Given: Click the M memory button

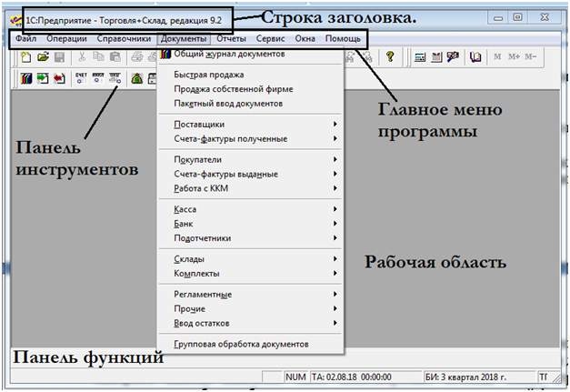Looking at the screenshot, I should pyautogui.click(x=497, y=56).
